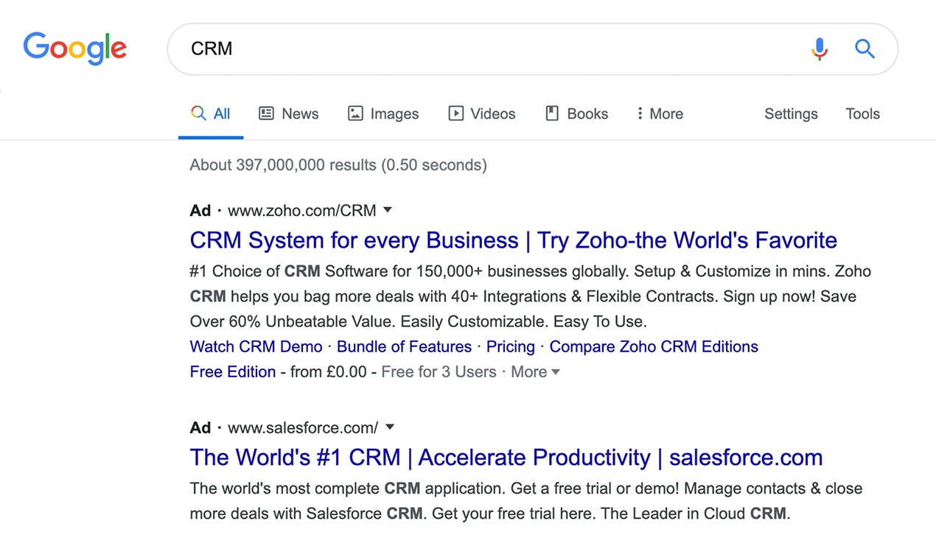The width and height of the screenshot is (936, 560).
Task: Click the Google logo
Action: [74, 49]
